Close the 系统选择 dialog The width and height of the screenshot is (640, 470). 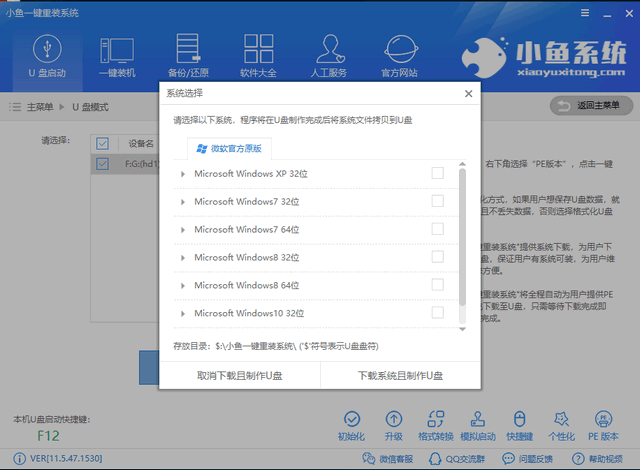468,93
